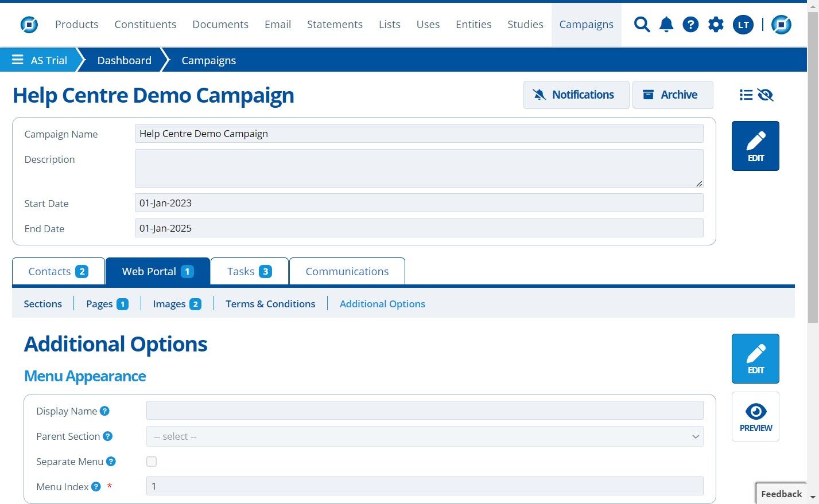This screenshot has height=504, width=819.
Task: Click the list view icon beside Archive
Action: pos(746,95)
